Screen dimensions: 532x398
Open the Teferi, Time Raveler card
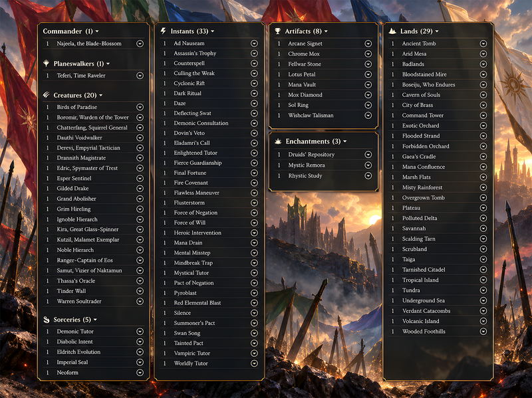tap(81, 76)
